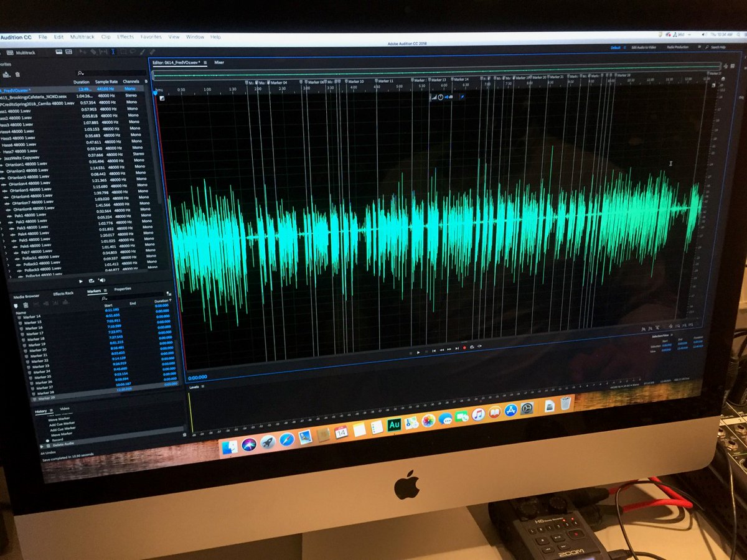Click the Rewind button in transport
Image resolution: width=747 pixels, height=560 pixels.
(x=442, y=350)
